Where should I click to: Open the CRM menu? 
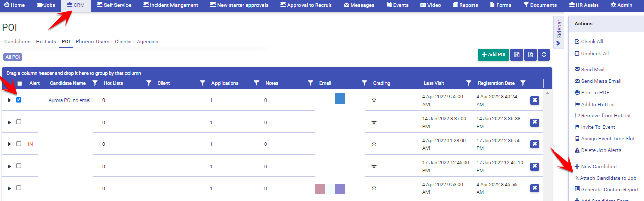76,5
